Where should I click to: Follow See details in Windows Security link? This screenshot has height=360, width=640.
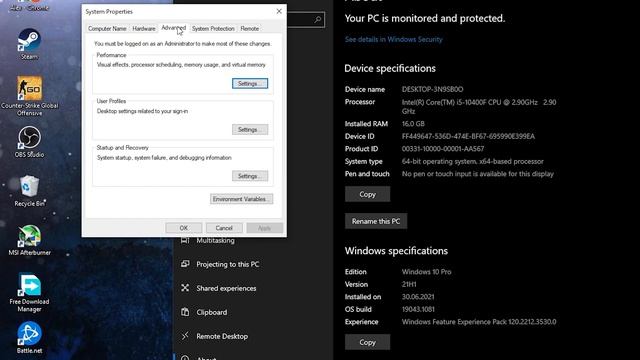click(393, 39)
